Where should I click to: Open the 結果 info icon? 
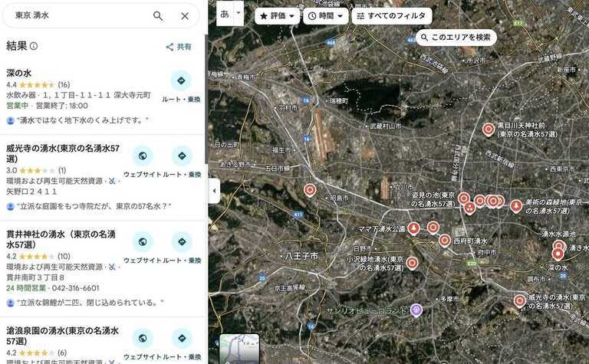click(x=34, y=46)
